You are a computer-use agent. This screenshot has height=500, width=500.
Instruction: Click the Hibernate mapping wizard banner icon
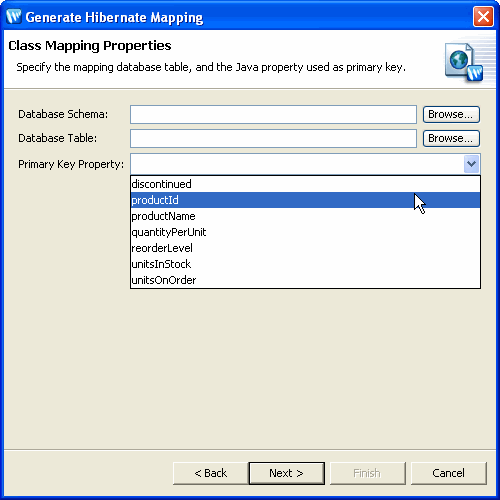(x=464, y=63)
